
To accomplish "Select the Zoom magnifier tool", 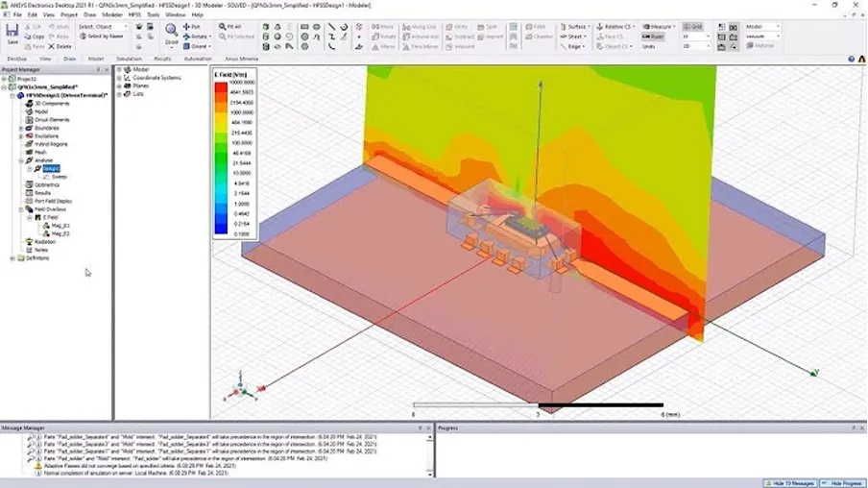I will [x=171, y=33].
